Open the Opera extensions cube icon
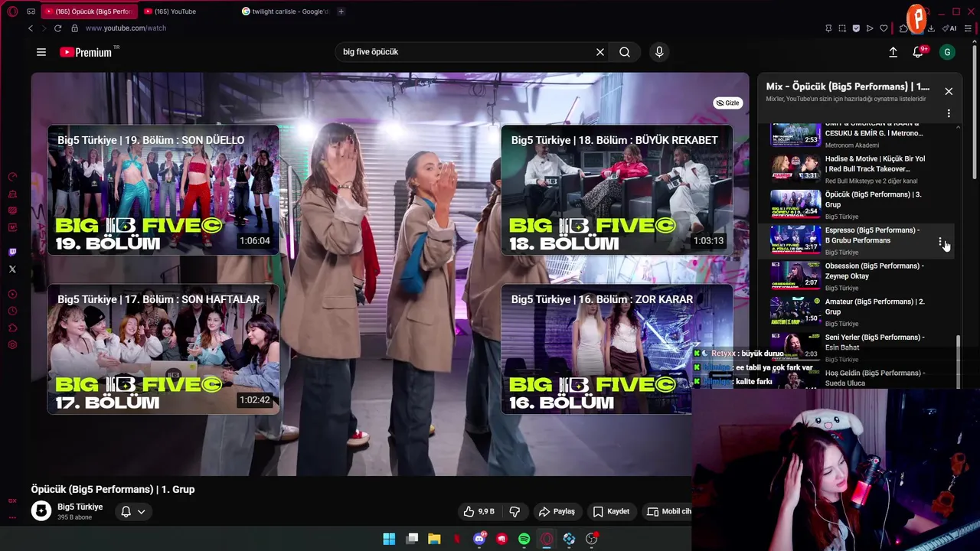This screenshot has height=551, width=980. (x=903, y=28)
